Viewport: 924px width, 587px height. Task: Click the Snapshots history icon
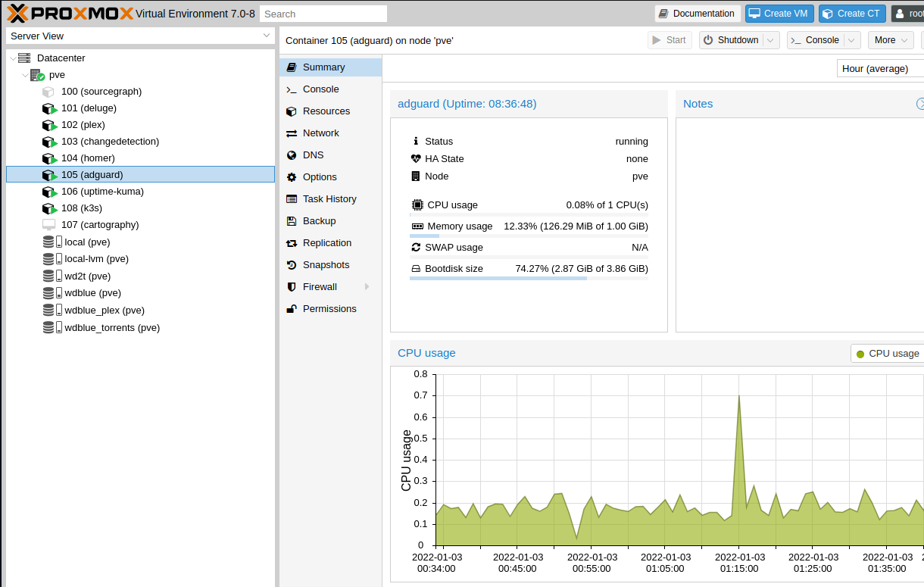(x=291, y=265)
